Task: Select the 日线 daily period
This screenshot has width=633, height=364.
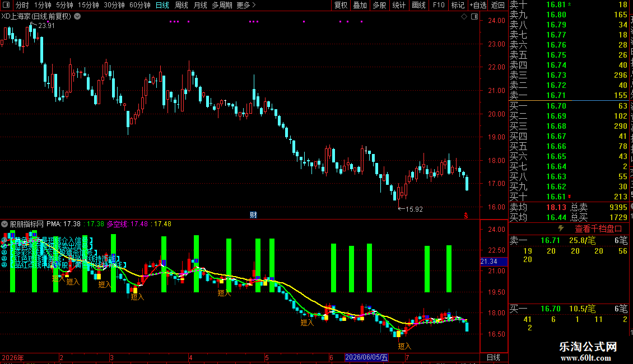Action: [162, 5]
